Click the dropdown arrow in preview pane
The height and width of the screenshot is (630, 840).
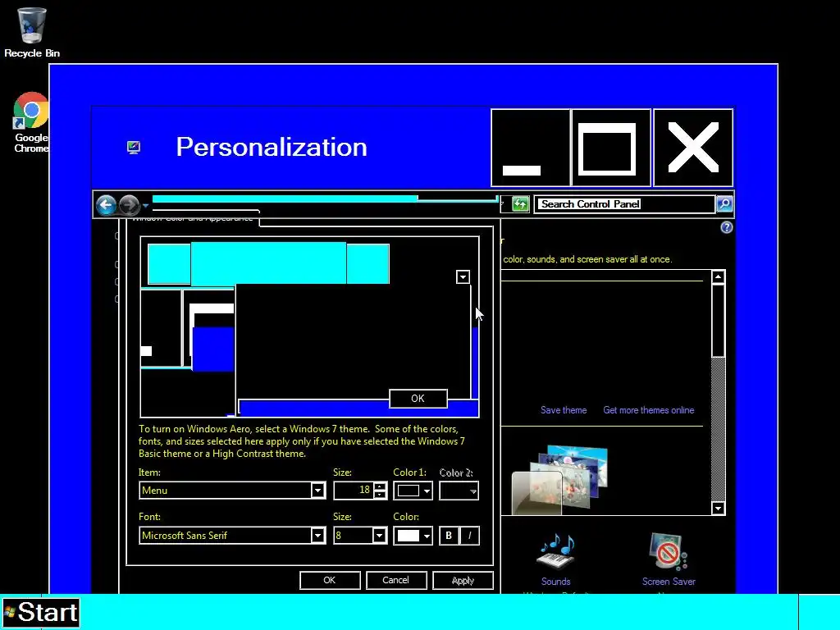click(x=463, y=277)
